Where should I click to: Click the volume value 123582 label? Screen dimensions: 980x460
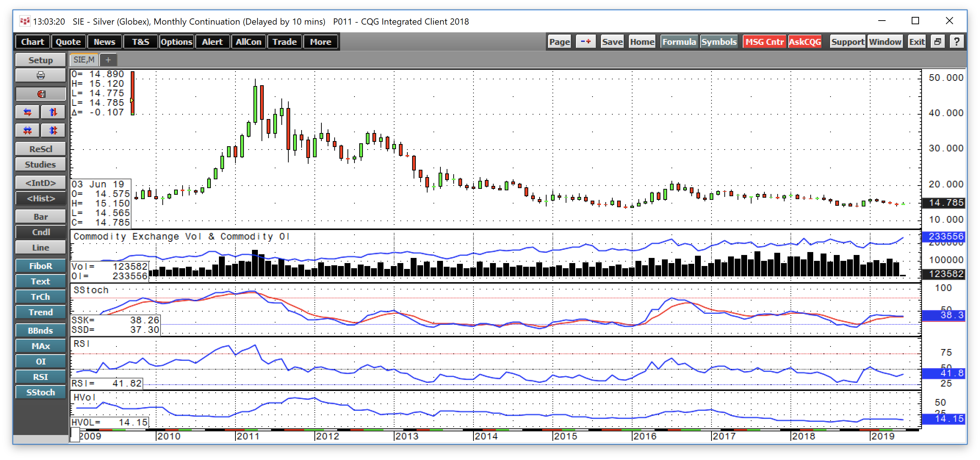click(x=944, y=274)
